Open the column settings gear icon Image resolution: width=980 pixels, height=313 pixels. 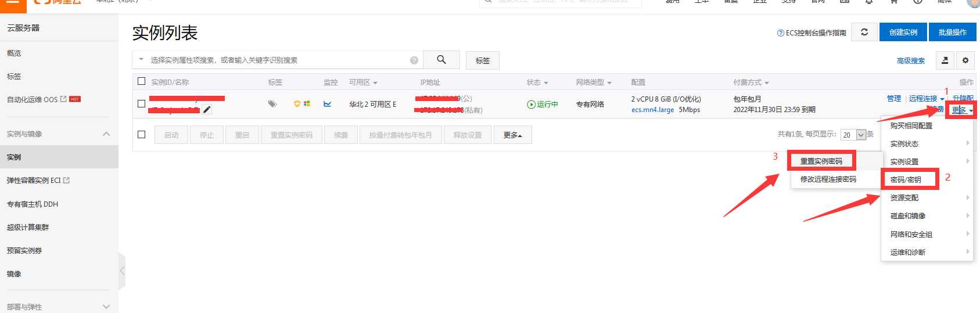pos(965,60)
